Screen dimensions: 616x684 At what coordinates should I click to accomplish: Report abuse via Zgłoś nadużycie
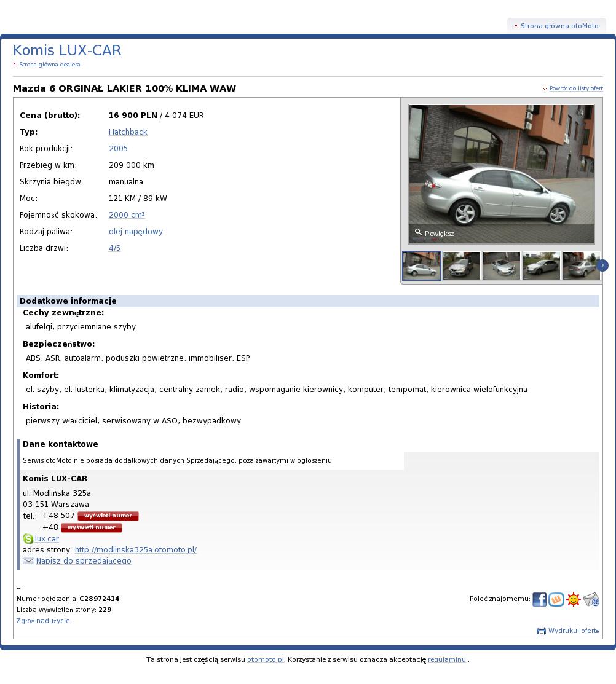(x=43, y=621)
